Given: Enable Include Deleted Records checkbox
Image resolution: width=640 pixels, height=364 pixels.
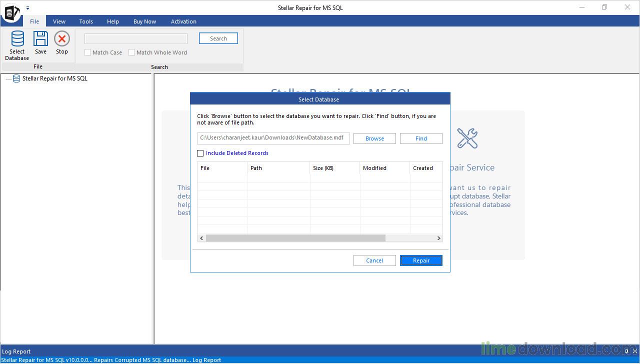Looking at the screenshot, I should tap(200, 153).
